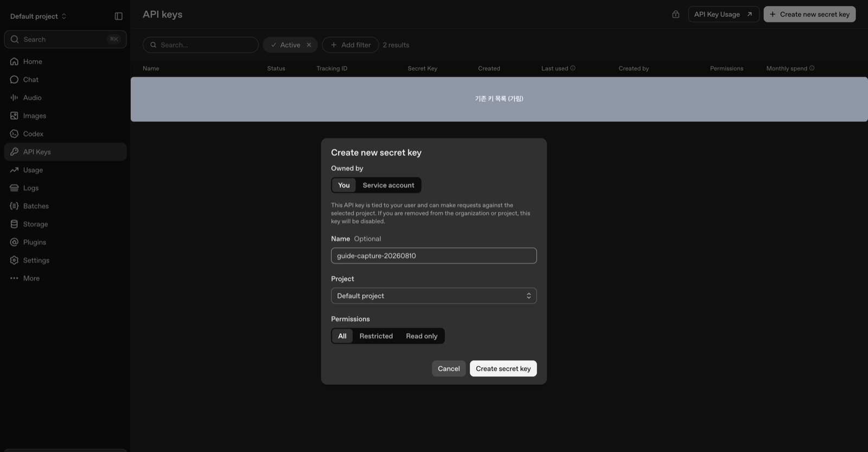Click the More ellipsis icon
The width and height of the screenshot is (868, 452).
click(x=14, y=278)
